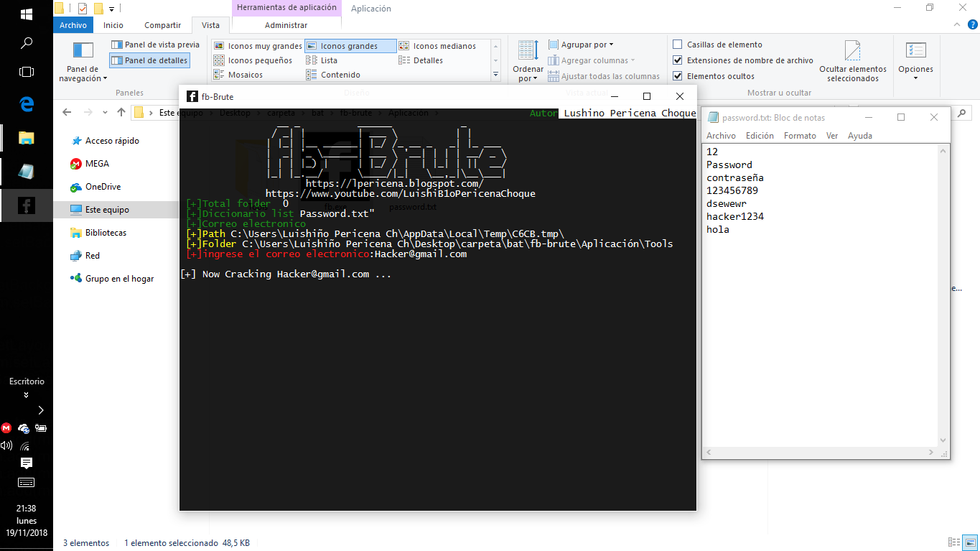The image size is (980, 551).
Task: Choose Lista layout
Action: pyautogui.click(x=322, y=60)
